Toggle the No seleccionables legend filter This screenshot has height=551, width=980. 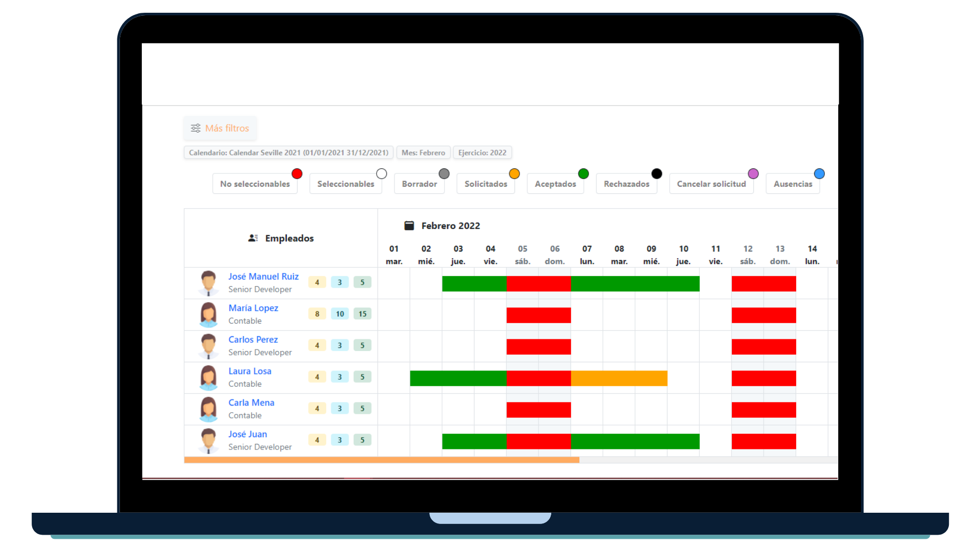tap(255, 184)
